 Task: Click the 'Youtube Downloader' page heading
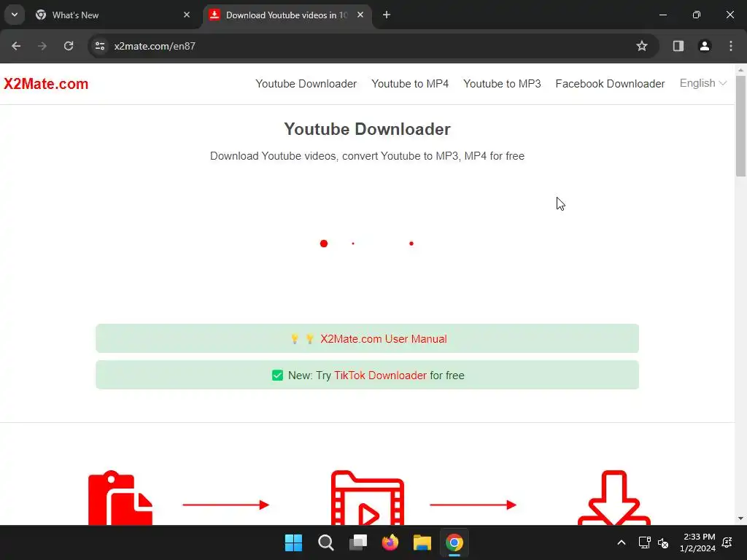coord(368,129)
